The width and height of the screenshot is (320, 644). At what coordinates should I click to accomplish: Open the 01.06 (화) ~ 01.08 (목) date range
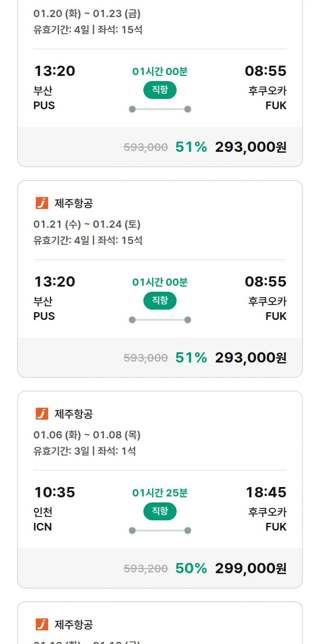87,435
